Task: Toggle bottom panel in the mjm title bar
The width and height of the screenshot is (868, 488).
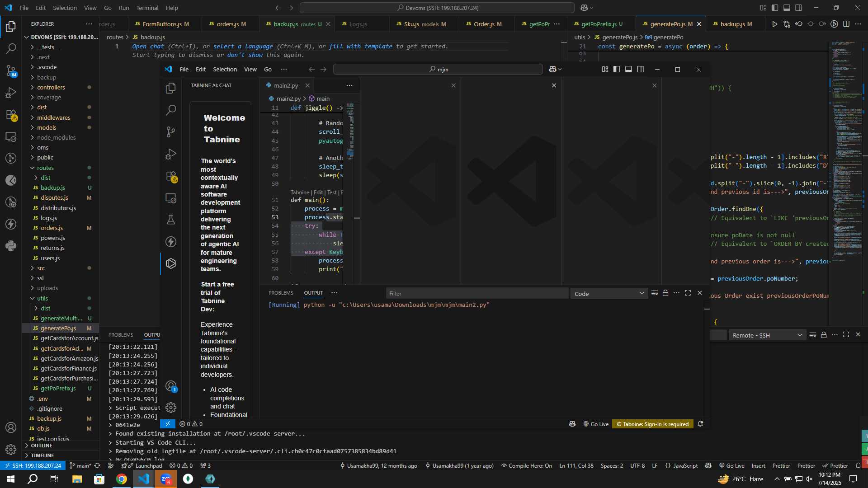Action: pos(628,69)
